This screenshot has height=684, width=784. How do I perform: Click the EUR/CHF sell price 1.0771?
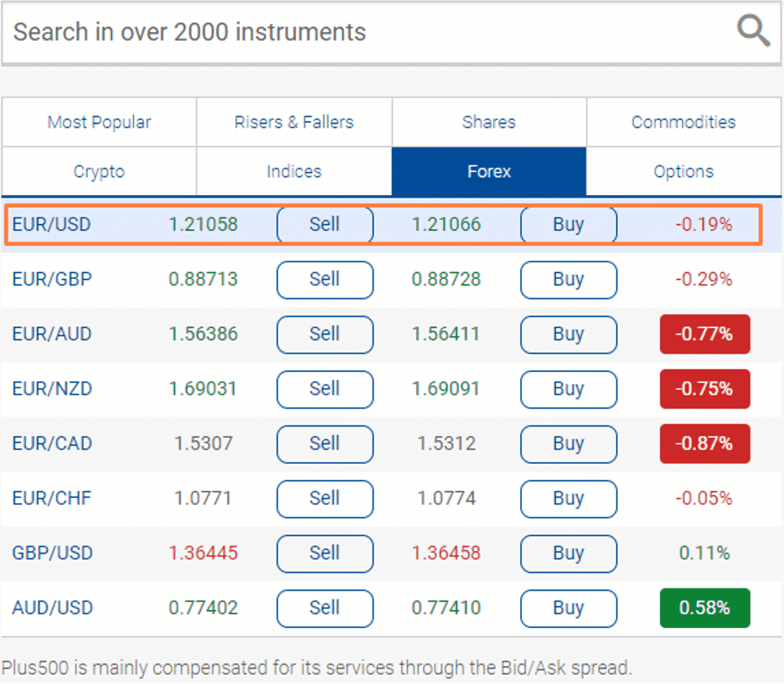coord(203,498)
